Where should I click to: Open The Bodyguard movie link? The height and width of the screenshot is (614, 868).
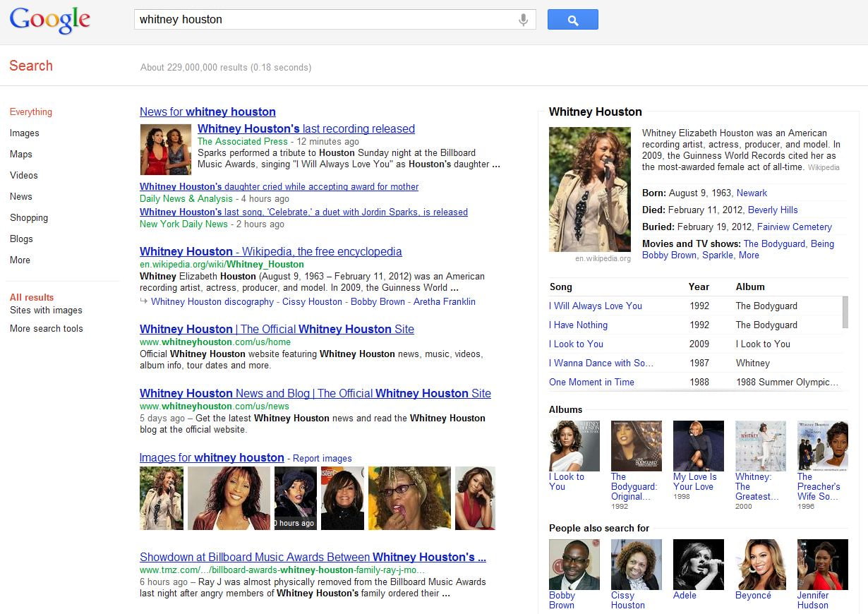pyautogui.click(x=774, y=243)
